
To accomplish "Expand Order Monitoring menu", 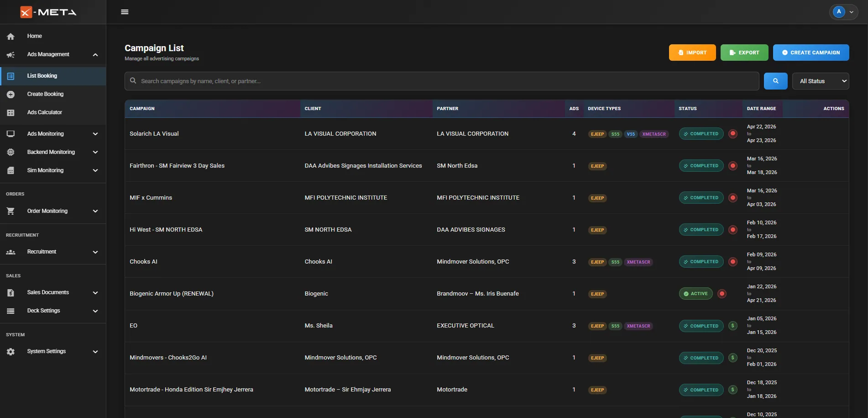I will [53, 211].
